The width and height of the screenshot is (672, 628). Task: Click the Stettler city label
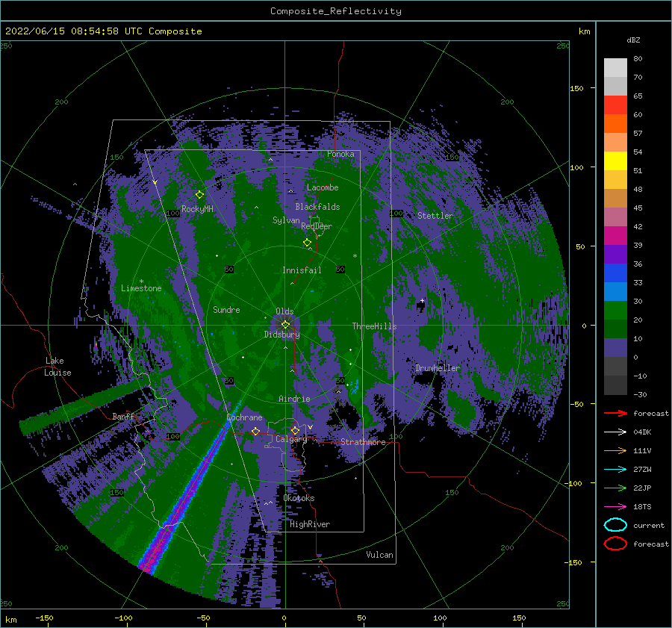[435, 216]
